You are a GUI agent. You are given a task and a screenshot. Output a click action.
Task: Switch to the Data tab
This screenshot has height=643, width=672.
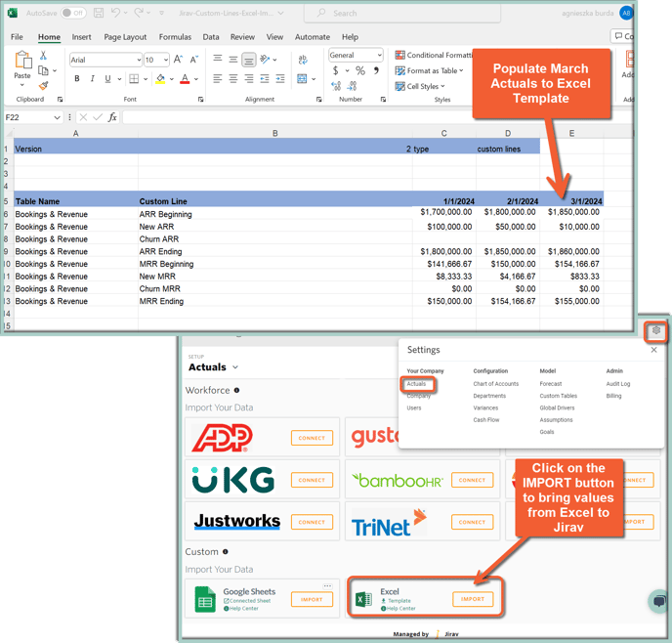pos(211,37)
